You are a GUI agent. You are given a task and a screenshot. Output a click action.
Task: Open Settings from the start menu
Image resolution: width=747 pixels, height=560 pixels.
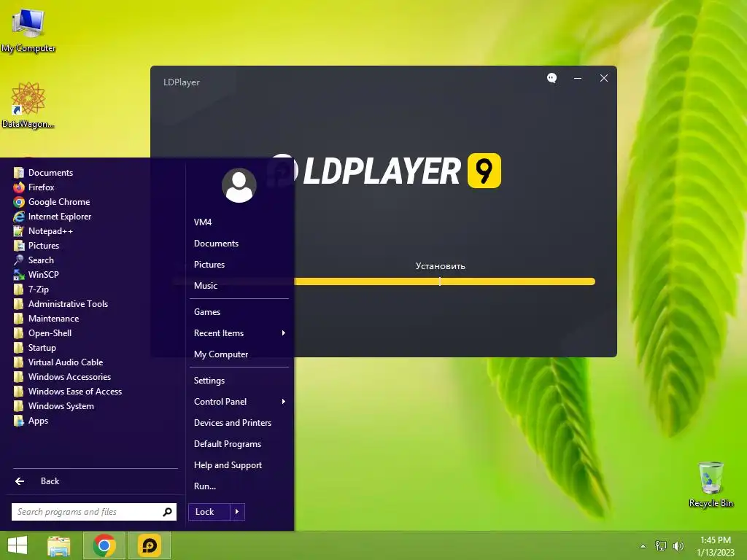coord(209,381)
